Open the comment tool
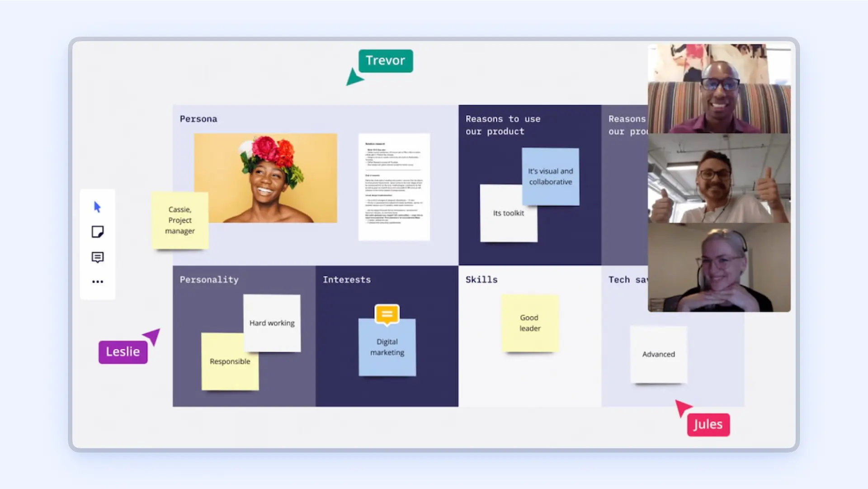Screen dimensions: 868x489 point(98,257)
